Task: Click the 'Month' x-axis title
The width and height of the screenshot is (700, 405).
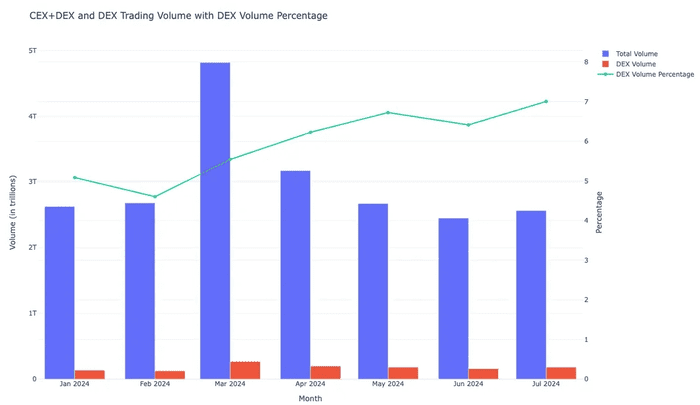Action: (310, 398)
